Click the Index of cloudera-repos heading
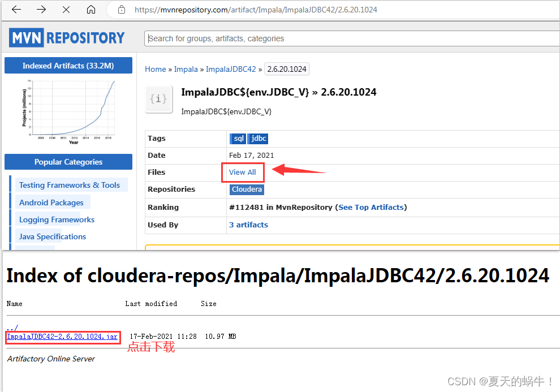560x392 pixels. (x=278, y=275)
